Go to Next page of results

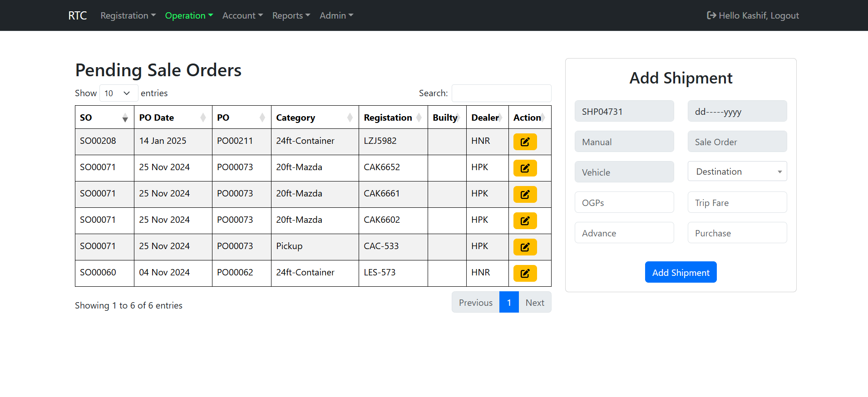[x=534, y=303]
